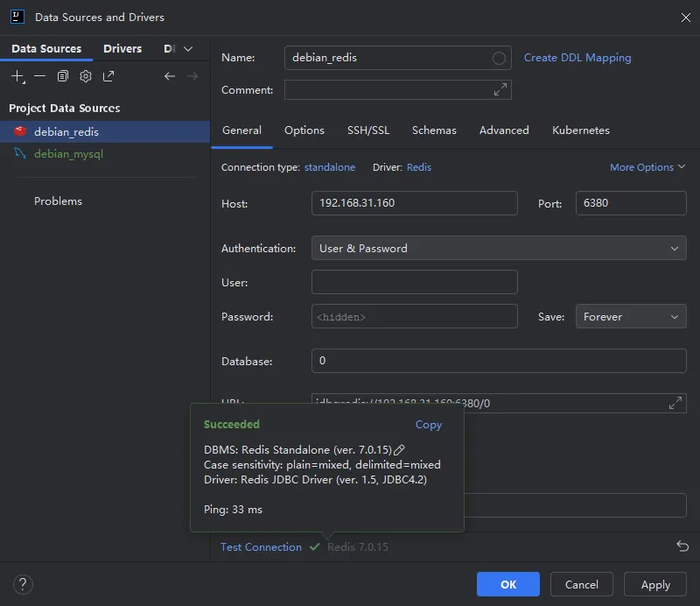This screenshot has width=700, height=606.
Task: Open driver settings via wrench-gear icon
Action: click(x=86, y=76)
